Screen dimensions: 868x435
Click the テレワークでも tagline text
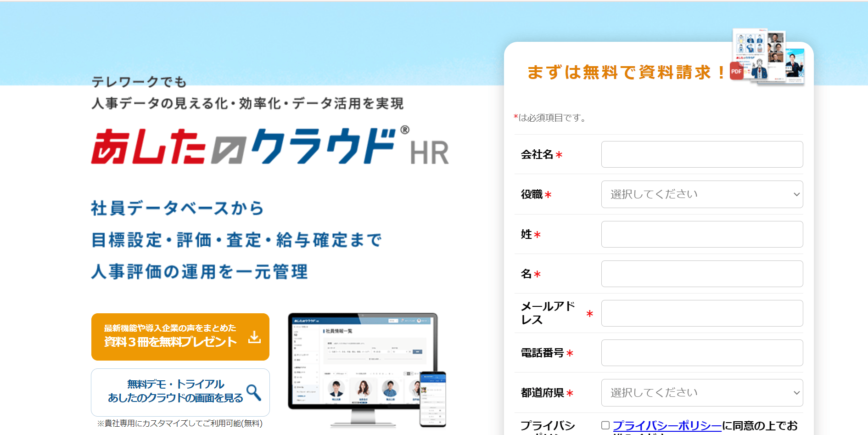tap(139, 82)
